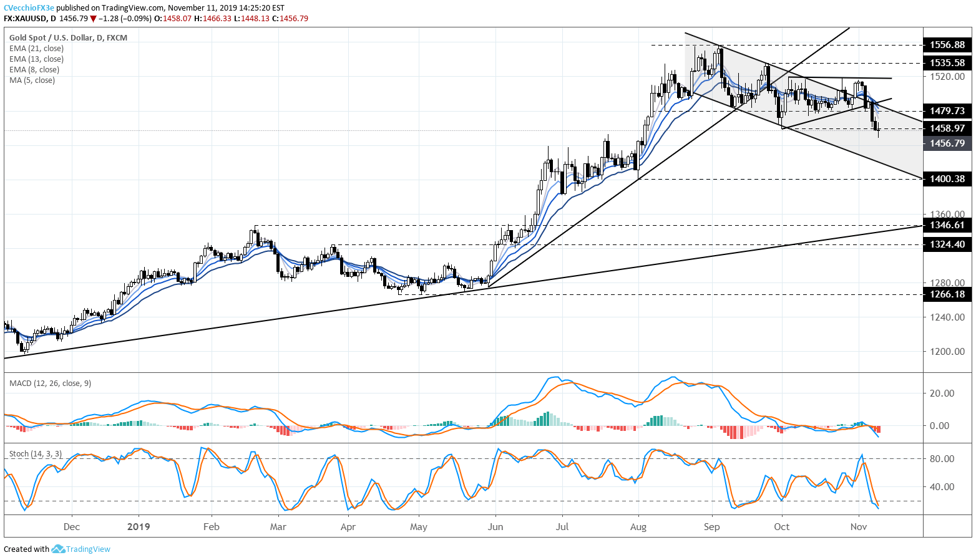Select the EMA (8, close) indicator label
Screen dimensions: 976x560
(34, 70)
